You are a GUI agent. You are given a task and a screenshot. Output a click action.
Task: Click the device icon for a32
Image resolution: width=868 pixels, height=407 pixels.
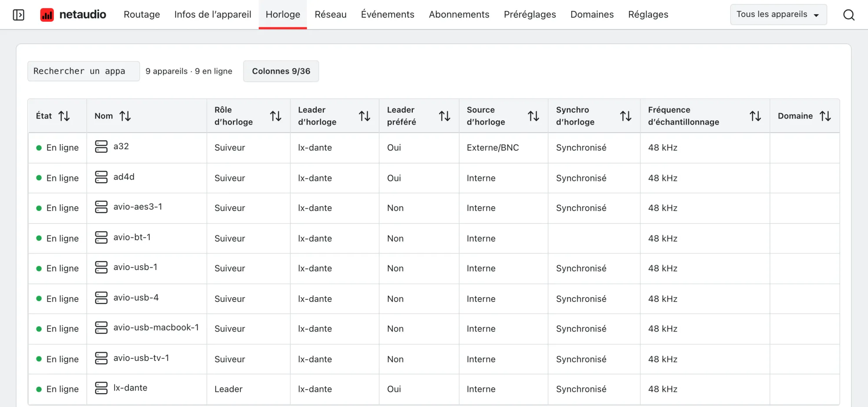tap(101, 147)
